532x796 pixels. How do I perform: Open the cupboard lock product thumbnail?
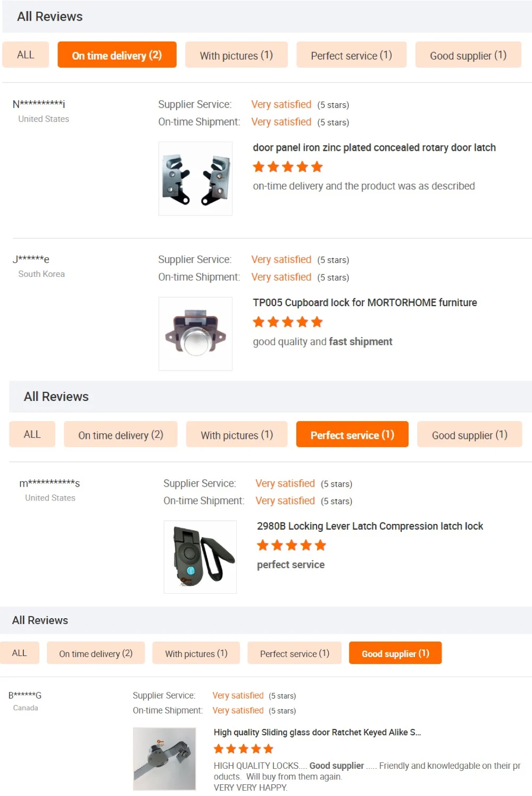195,334
